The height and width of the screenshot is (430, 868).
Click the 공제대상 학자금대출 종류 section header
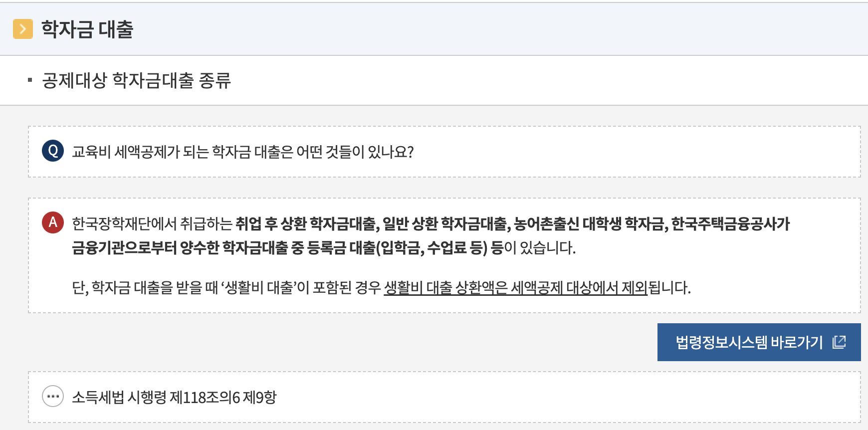tap(138, 78)
